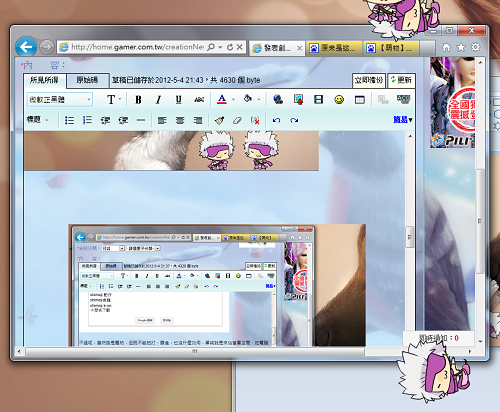Select the third yellow 【萌物】 browser tab
Image resolution: width=500 pixels, height=412 pixels.
pyautogui.click(x=391, y=48)
